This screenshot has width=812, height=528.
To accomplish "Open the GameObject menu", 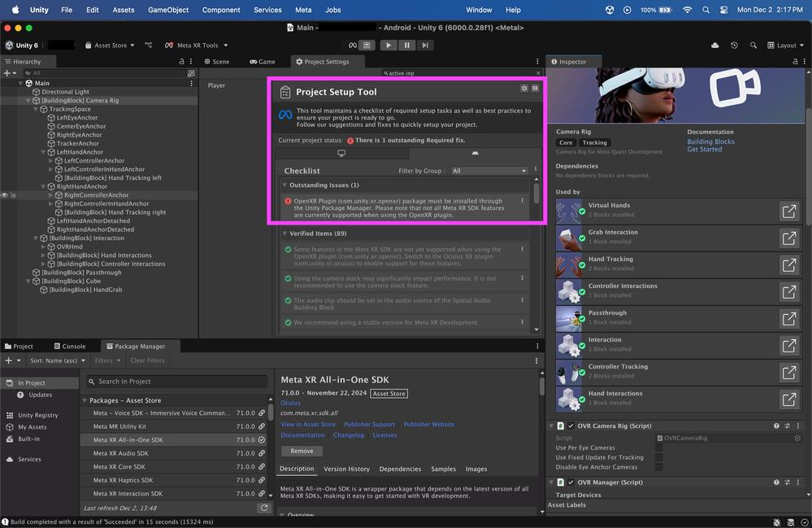I will (168, 10).
